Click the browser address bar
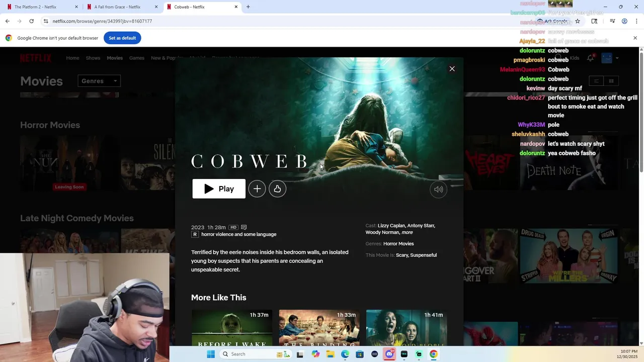The height and width of the screenshot is (362, 644). (287, 21)
